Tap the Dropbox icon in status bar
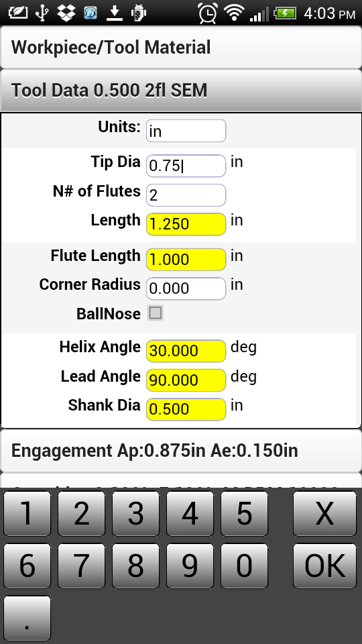 pos(66,13)
